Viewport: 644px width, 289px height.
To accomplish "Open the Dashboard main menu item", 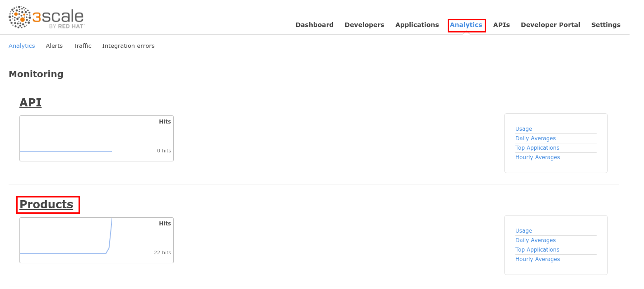I will point(314,25).
